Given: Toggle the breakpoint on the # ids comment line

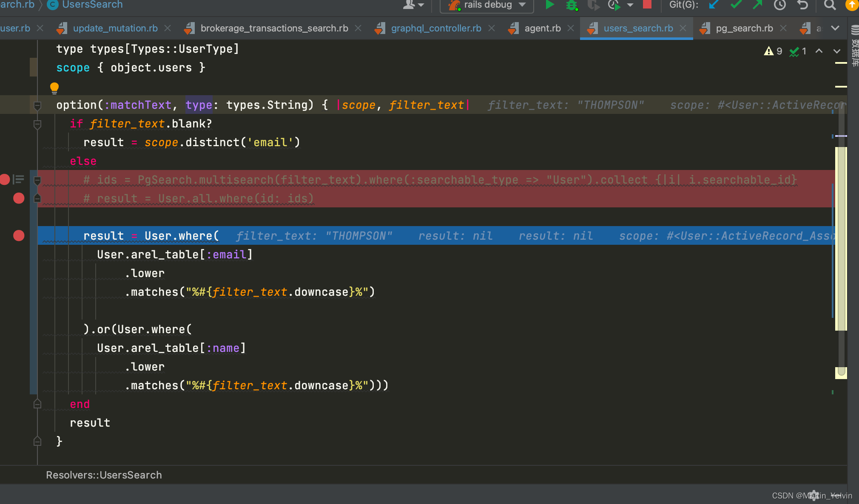Looking at the screenshot, I should (x=5, y=179).
